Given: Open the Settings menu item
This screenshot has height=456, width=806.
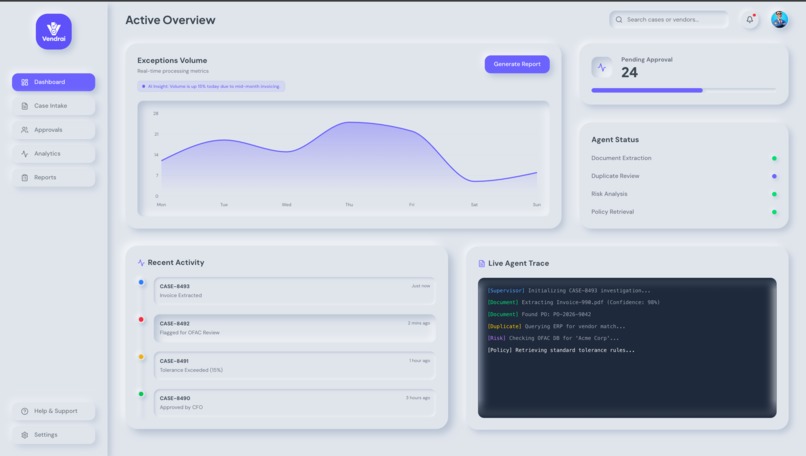Looking at the screenshot, I should (53, 435).
